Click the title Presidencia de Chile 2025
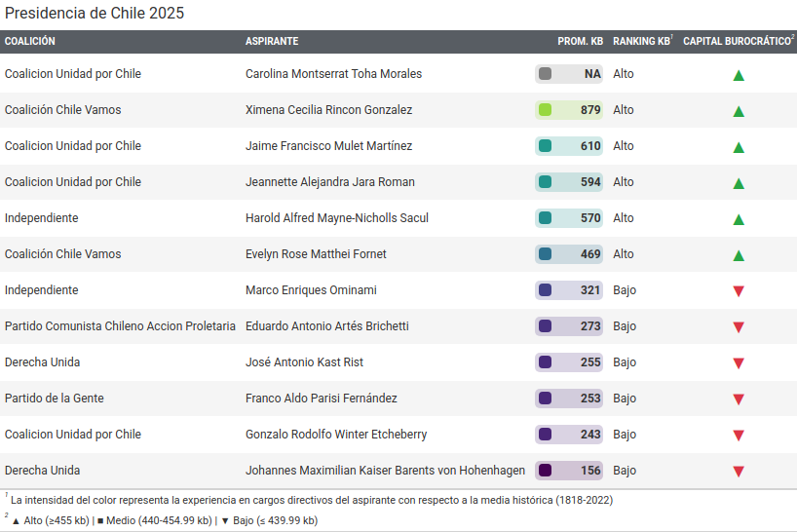The image size is (797, 532). [95, 14]
